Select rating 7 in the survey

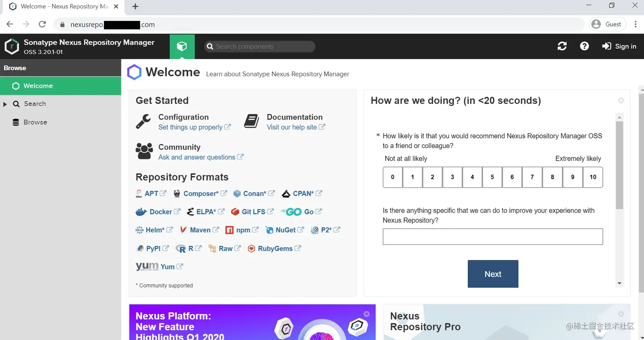point(532,177)
